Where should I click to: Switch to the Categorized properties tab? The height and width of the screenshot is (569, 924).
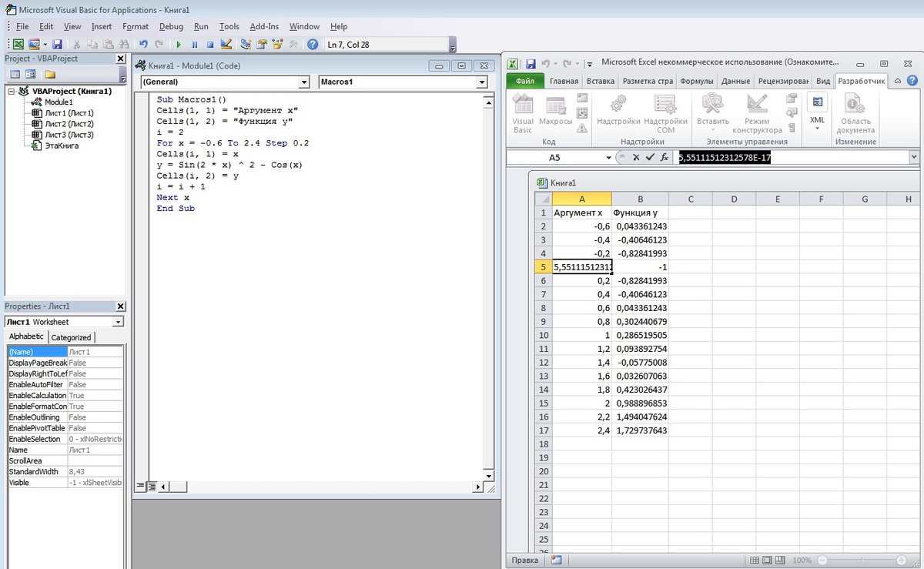click(x=71, y=337)
